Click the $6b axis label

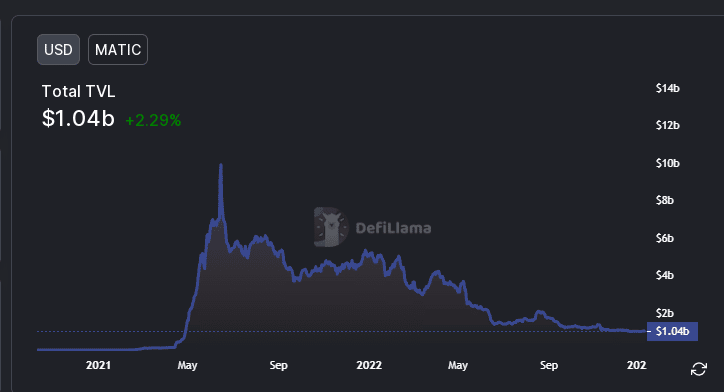664,238
